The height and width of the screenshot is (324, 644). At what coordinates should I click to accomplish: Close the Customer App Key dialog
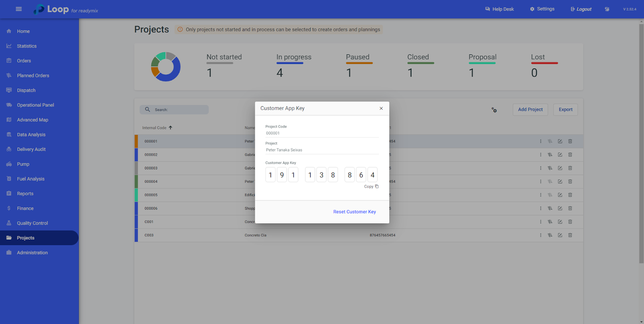381,108
